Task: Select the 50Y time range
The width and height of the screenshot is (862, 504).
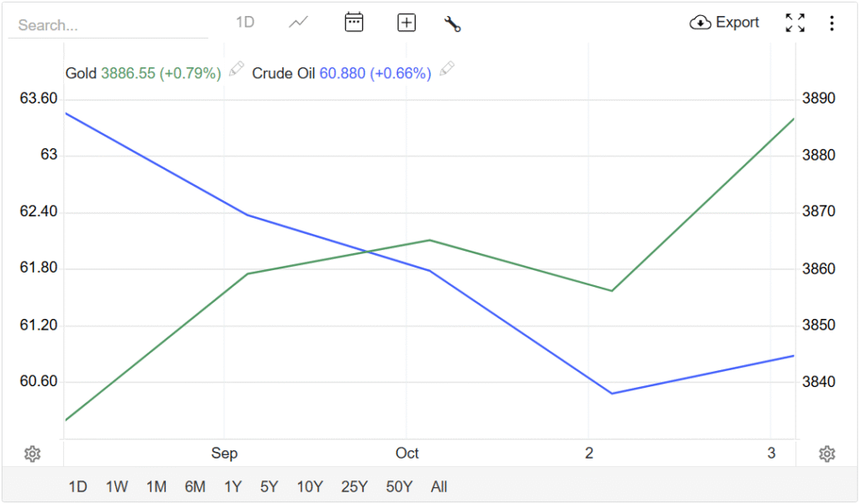Action: tap(399, 486)
